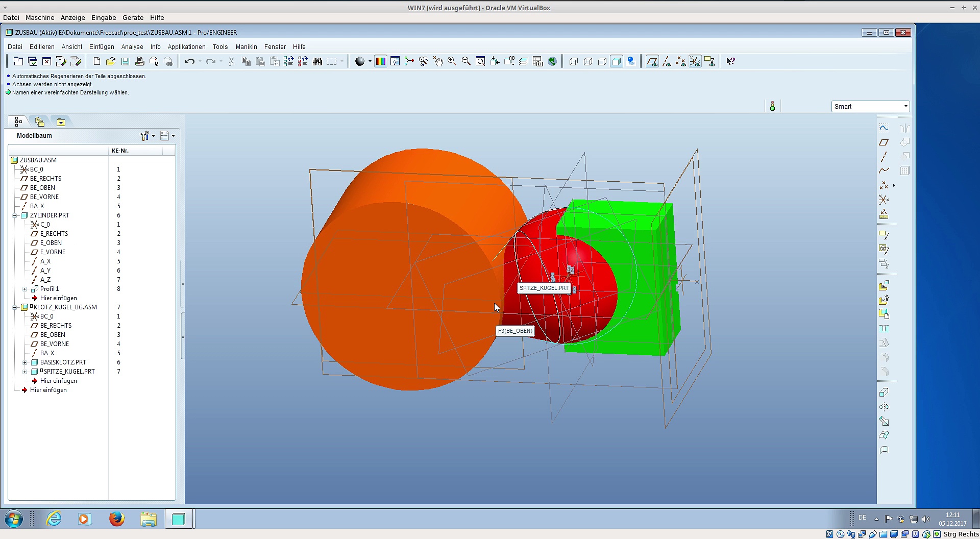Open the layers icon in toolbar
The height and width of the screenshot is (539, 980).
[523, 62]
